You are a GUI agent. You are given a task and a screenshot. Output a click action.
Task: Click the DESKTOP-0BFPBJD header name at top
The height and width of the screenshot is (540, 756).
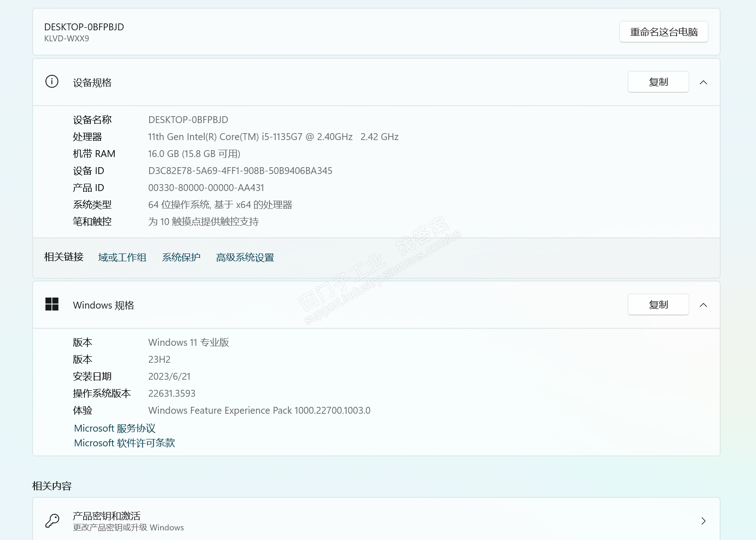tap(84, 27)
